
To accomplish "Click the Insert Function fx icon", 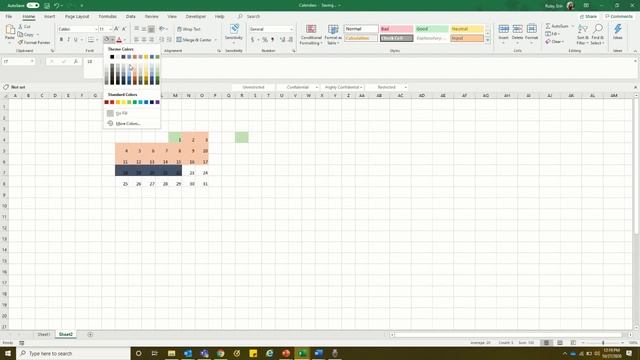I will coord(76,61).
